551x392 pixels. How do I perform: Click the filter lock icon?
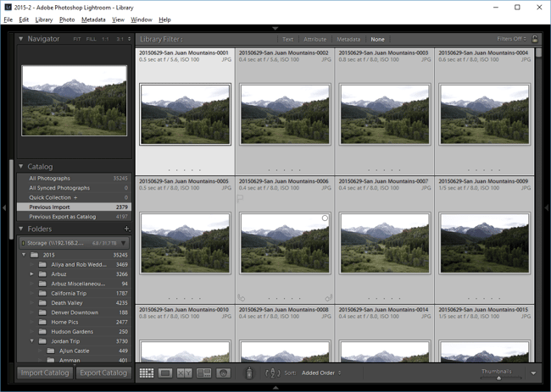pos(535,39)
